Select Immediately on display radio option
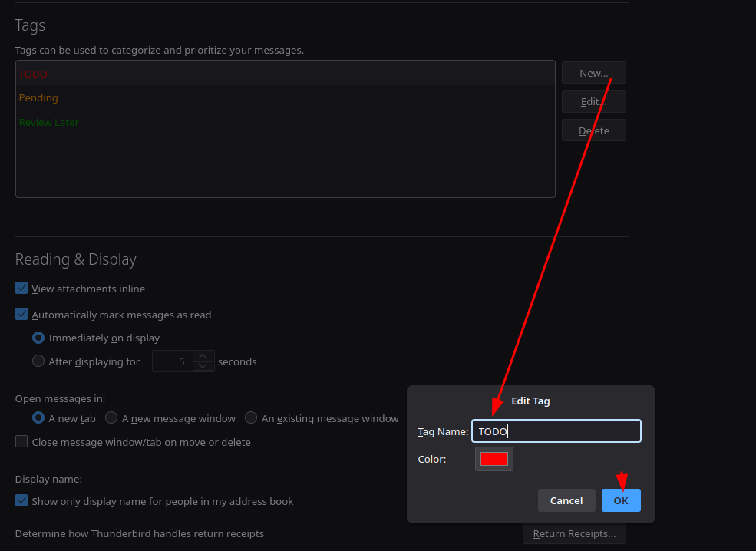Screen dimensions: 756x551 [x=38, y=338]
